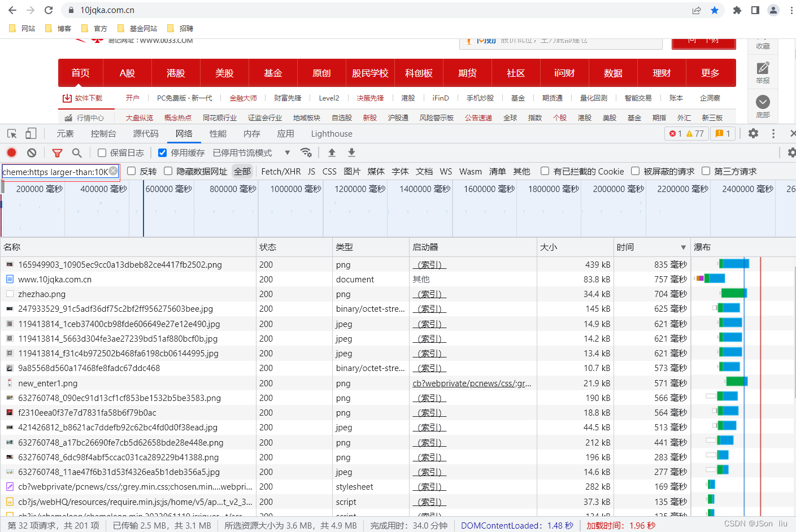Open DevTools more options menu
Viewport: 796px width, 532px height.
tap(773, 134)
